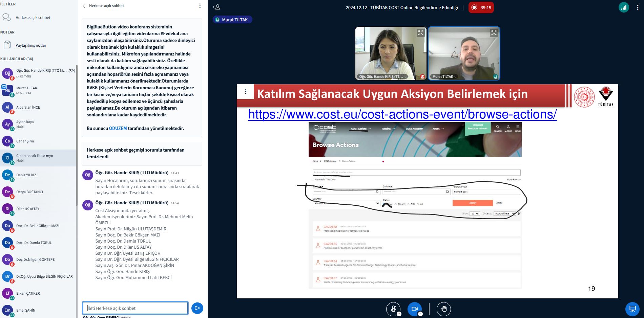Viewport: 644px width, 318px height.
Task: Select user Diler US ALTAY
Action: (x=38, y=209)
